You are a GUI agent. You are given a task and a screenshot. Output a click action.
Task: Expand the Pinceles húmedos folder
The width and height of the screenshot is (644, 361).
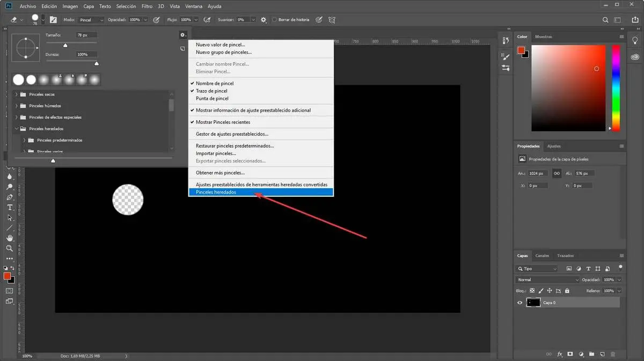coord(17,106)
